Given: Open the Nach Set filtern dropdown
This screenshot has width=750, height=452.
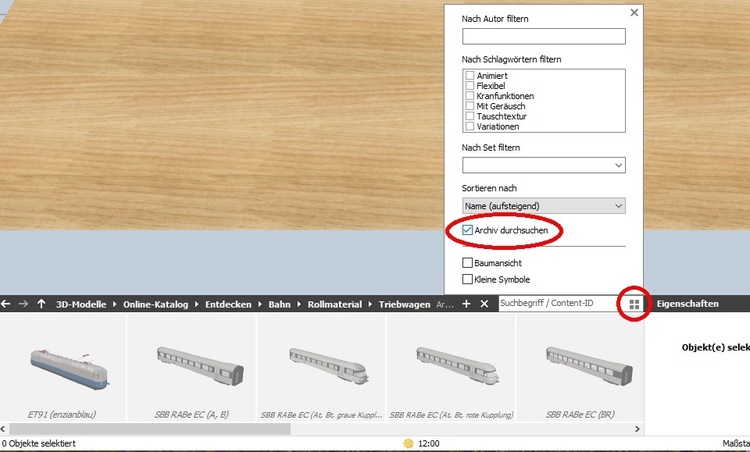Looking at the screenshot, I should [x=544, y=165].
